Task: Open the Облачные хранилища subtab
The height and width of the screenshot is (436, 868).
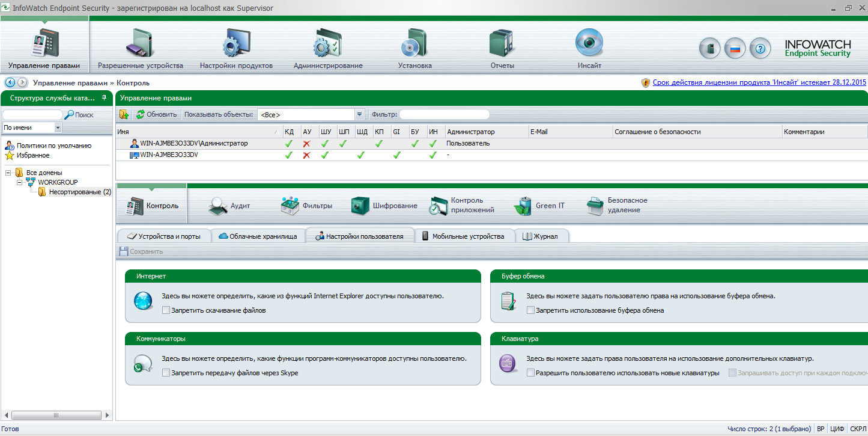Action: pyautogui.click(x=258, y=236)
